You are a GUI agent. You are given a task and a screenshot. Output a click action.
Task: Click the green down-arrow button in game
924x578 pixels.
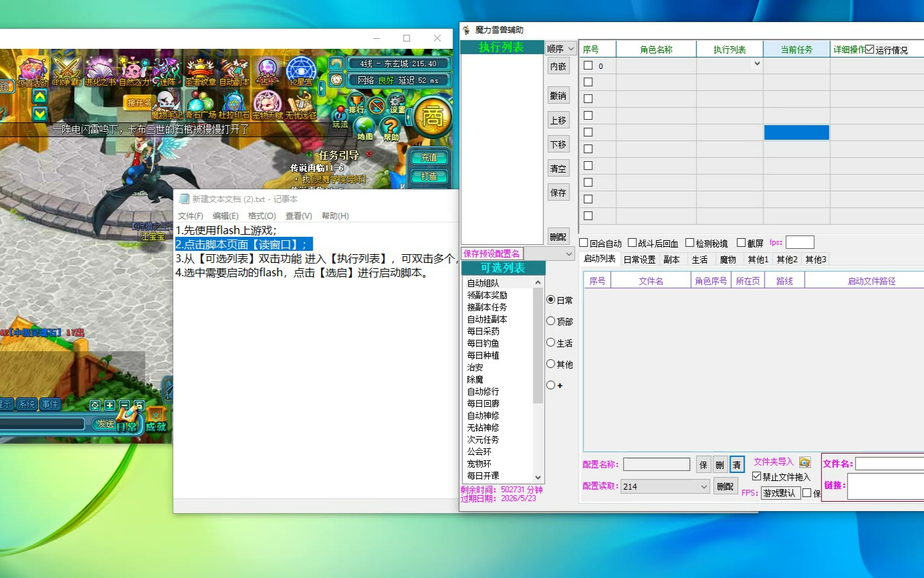[x=39, y=114]
